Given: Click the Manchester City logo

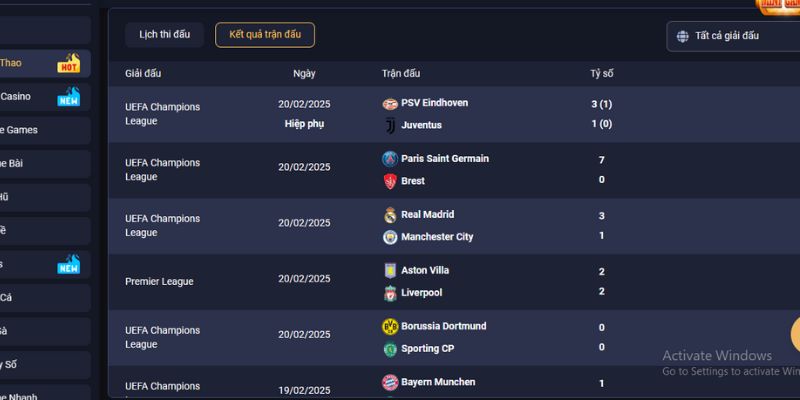Looking at the screenshot, I should pyautogui.click(x=390, y=237).
